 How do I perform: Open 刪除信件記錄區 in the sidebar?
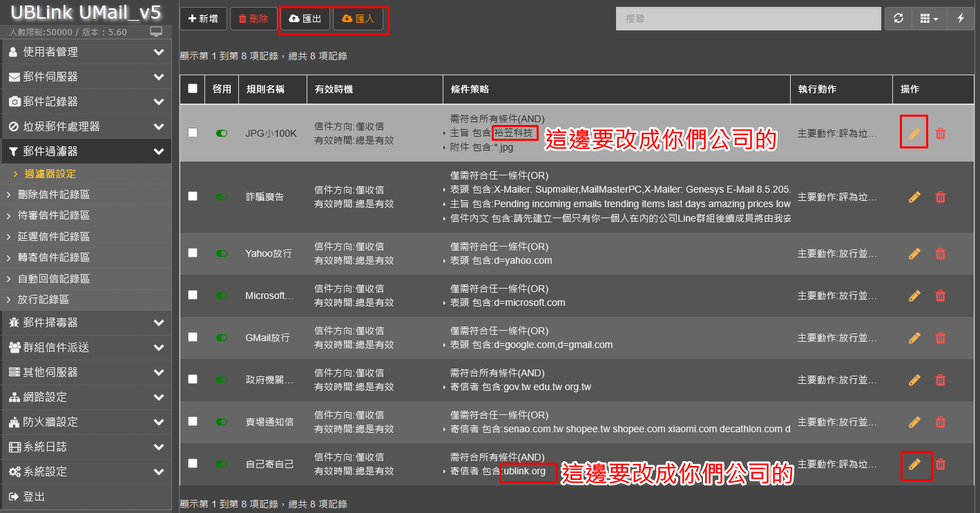tap(54, 195)
